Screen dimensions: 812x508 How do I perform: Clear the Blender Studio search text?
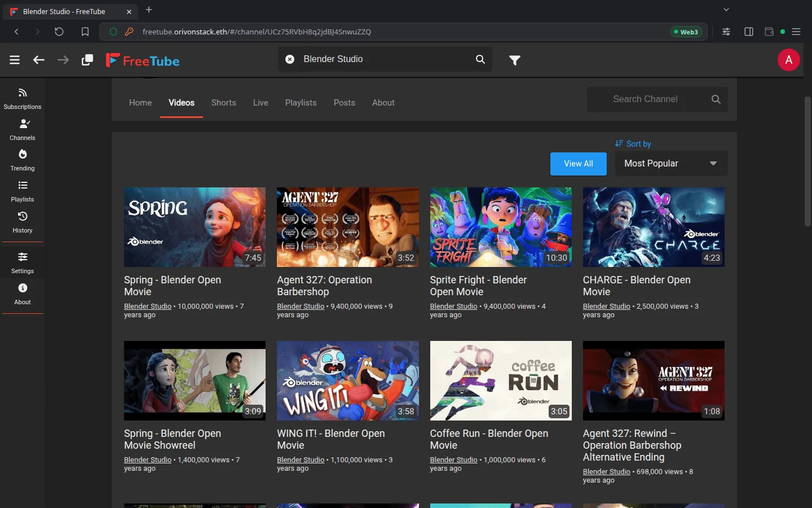290,59
